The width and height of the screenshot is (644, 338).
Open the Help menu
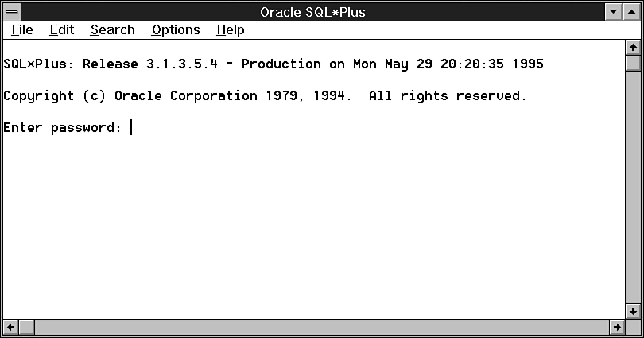point(231,30)
